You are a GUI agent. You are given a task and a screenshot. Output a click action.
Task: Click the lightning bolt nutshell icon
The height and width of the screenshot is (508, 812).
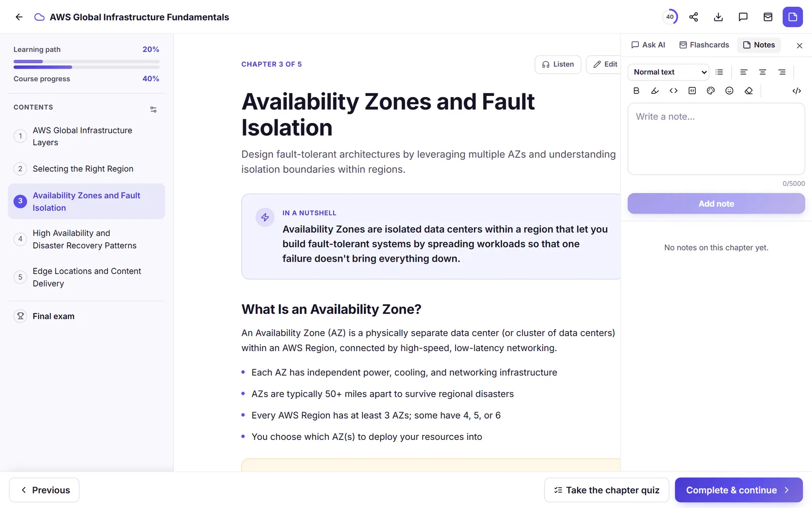tap(265, 217)
